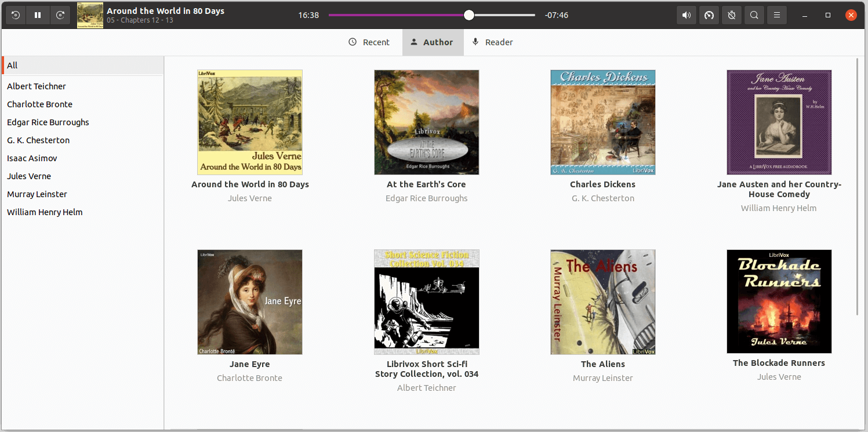Click the title text The Blockade Runners

pos(779,363)
